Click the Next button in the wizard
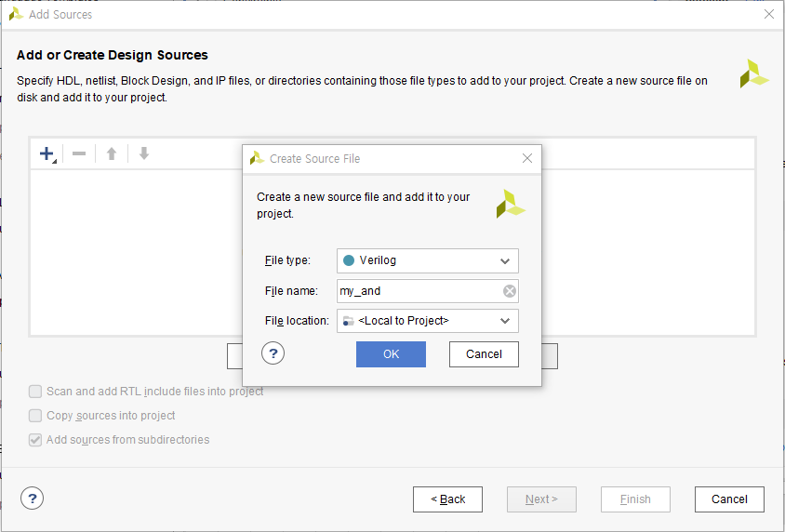The height and width of the screenshot is (532, 785). (x=541, y=499)
